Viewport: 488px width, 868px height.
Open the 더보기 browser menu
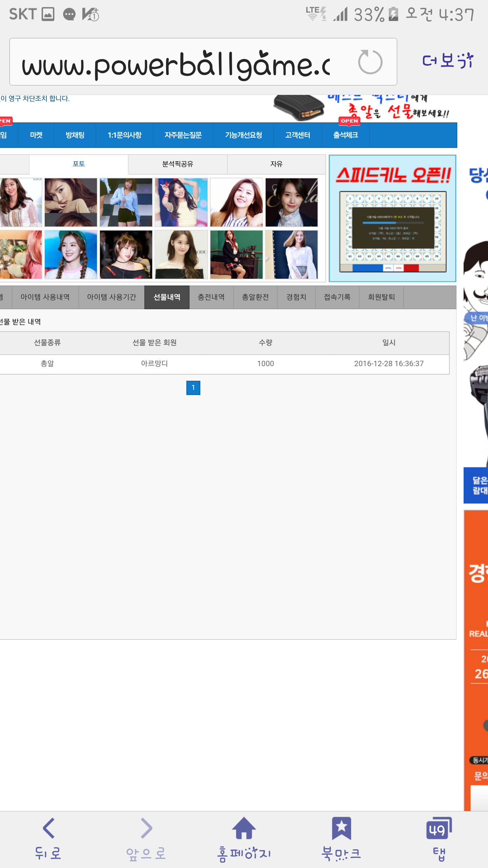pos(447,61)
